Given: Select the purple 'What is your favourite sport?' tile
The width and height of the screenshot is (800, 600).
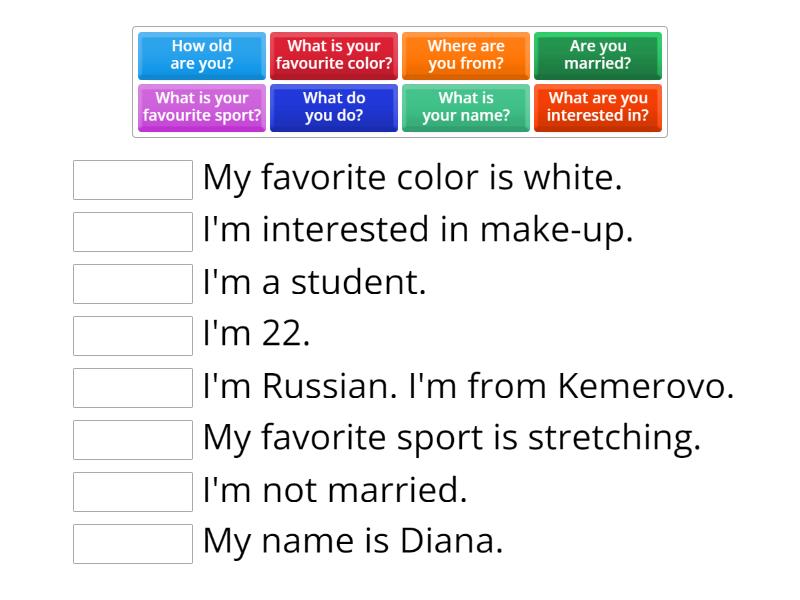Looking at the screenshot, I should [x=201, y=107].
